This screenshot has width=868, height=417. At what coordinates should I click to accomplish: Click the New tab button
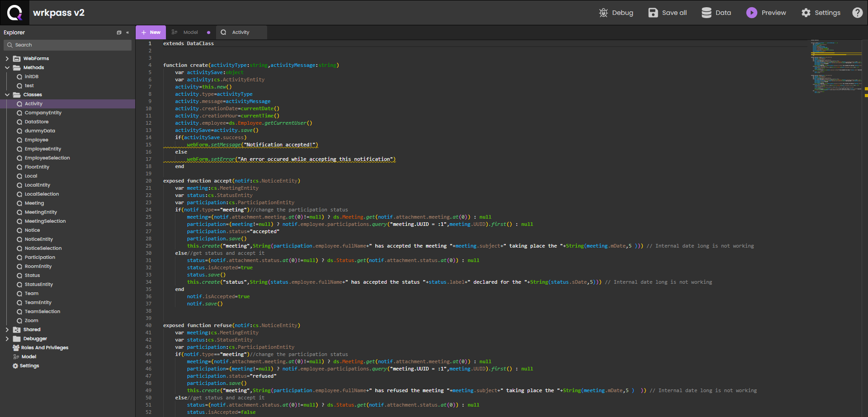(x=151, y=33)
